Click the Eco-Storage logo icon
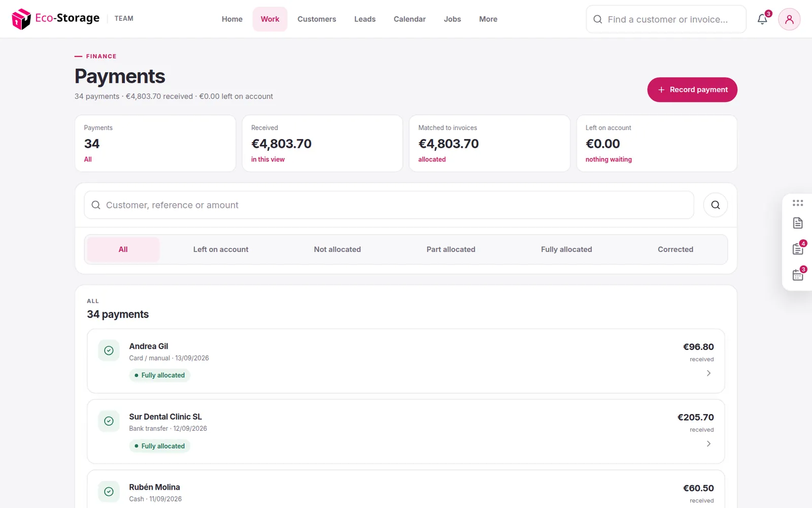Viewport: 812px width, 508px height. 21,19
